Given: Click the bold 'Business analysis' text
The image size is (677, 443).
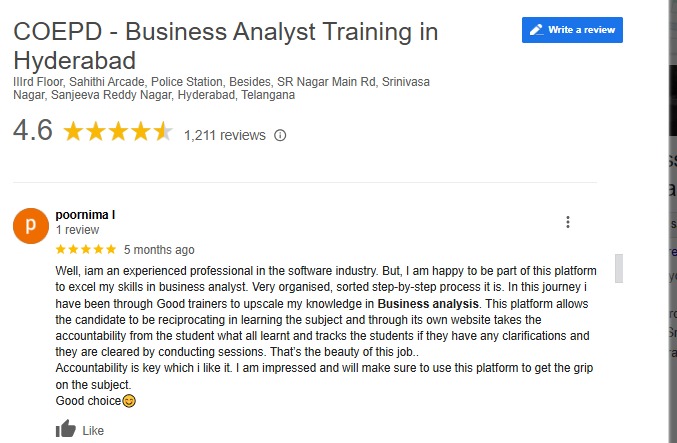Looking at the screenshot, I should coord(429,303).
